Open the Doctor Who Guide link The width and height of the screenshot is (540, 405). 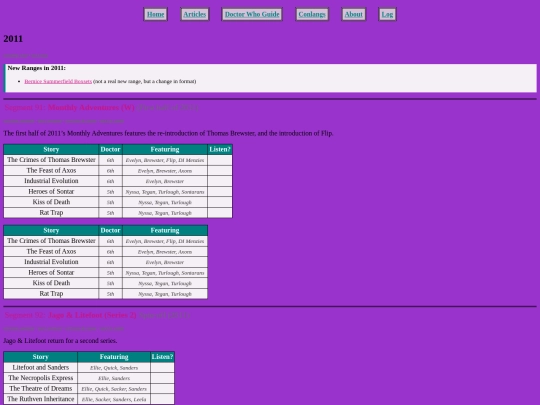pyautogui.click(x=252, y=14)
